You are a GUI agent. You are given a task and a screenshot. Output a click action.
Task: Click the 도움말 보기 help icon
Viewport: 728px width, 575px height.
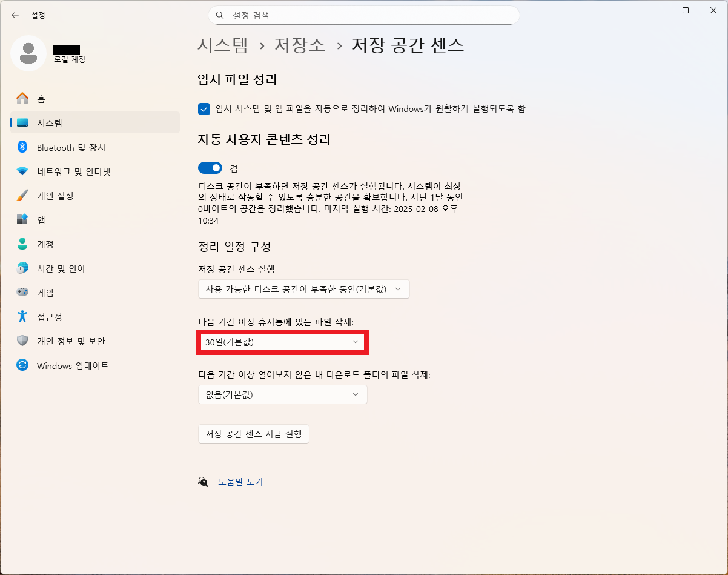point(204,482)
